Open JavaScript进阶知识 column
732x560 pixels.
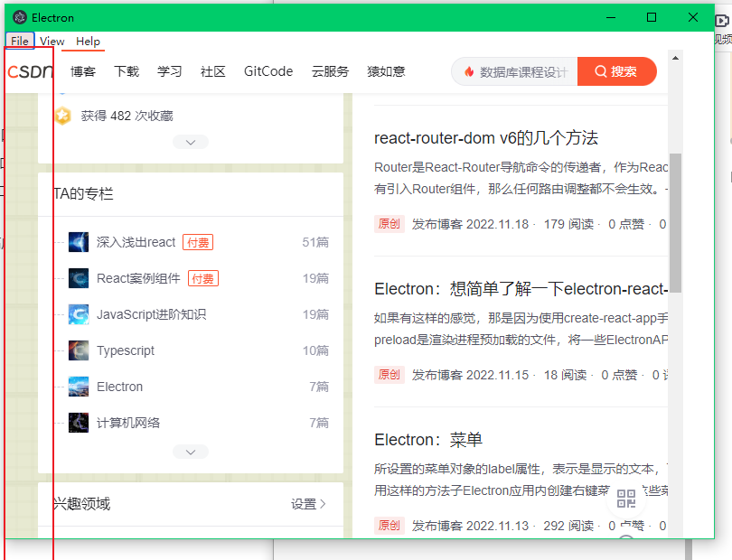tap(151, 314)
